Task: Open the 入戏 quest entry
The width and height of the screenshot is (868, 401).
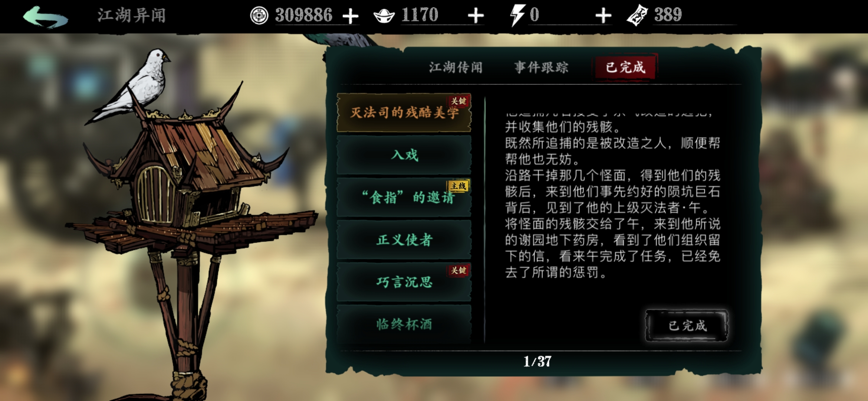Action: (404, 155)
